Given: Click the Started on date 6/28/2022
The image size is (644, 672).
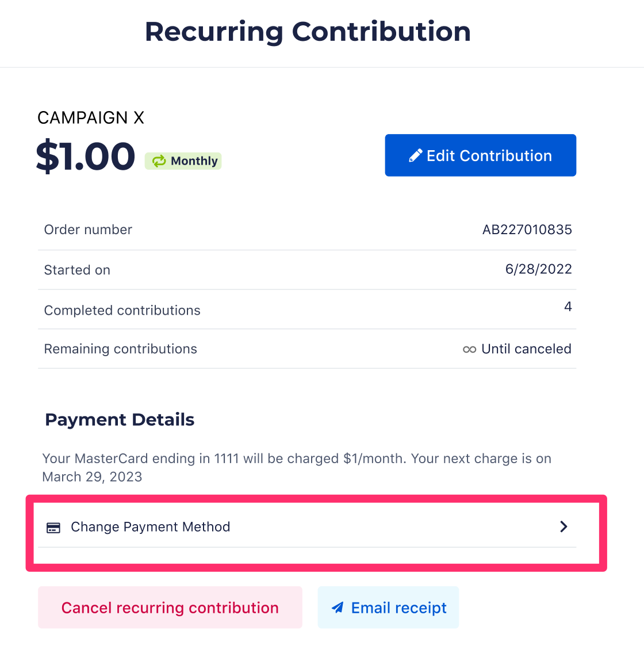Looking at the screenshot, I should pyautogui.click(x=539, y=269).
